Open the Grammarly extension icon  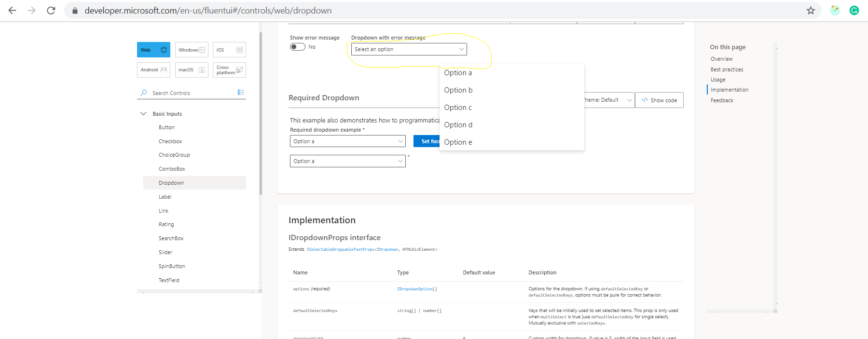(854, 11)
